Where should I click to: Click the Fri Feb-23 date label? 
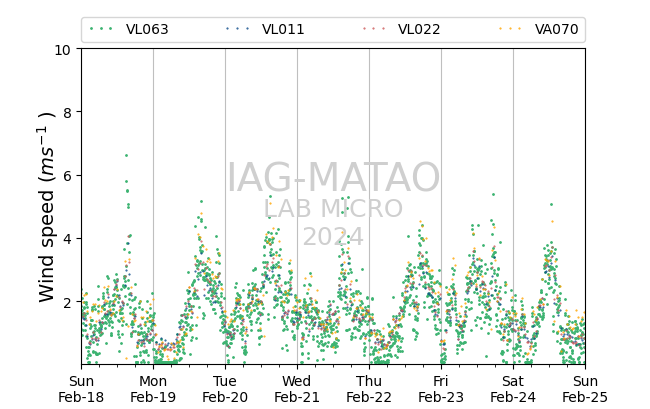tap(441, 389)
